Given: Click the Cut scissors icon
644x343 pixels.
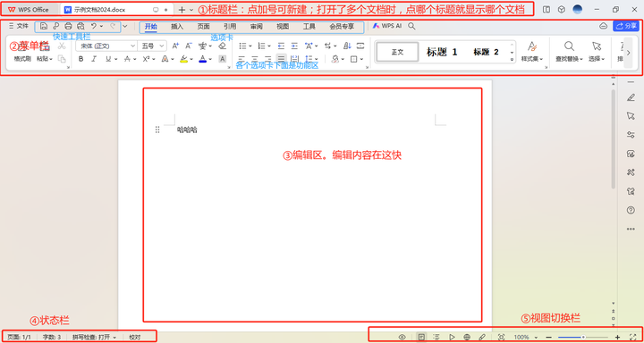Looking at the screenshot, I should [62, 46].
